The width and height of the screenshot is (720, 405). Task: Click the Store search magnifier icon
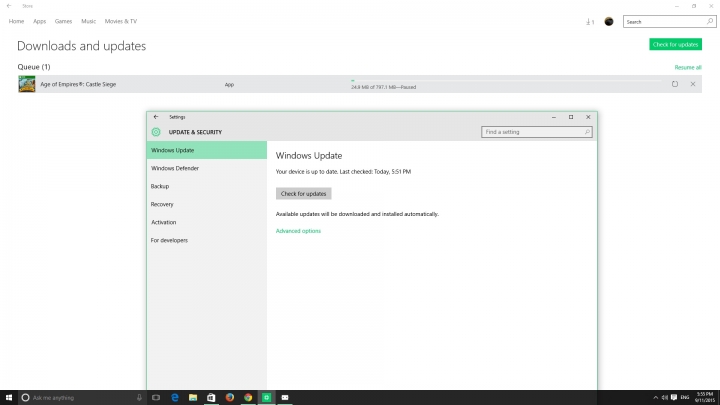point(710,22)
